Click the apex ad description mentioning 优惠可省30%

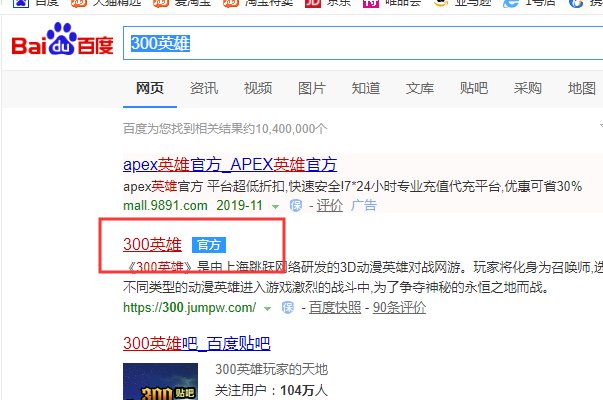click(352, 187)
